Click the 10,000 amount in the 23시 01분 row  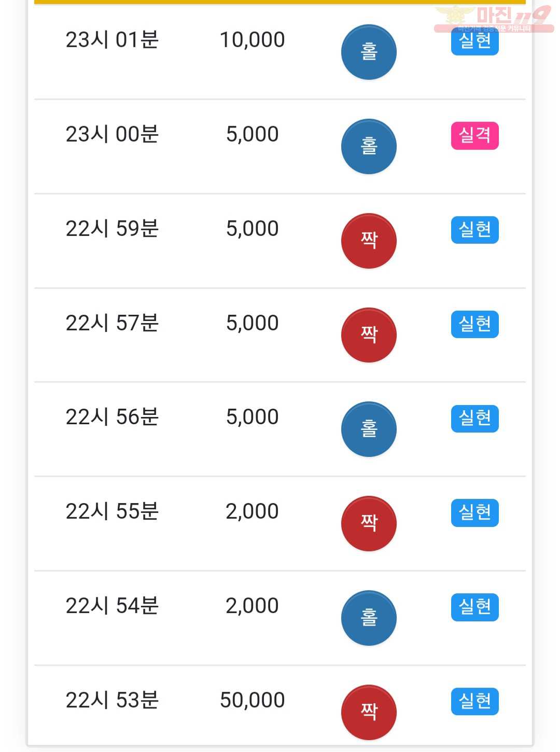253,40
